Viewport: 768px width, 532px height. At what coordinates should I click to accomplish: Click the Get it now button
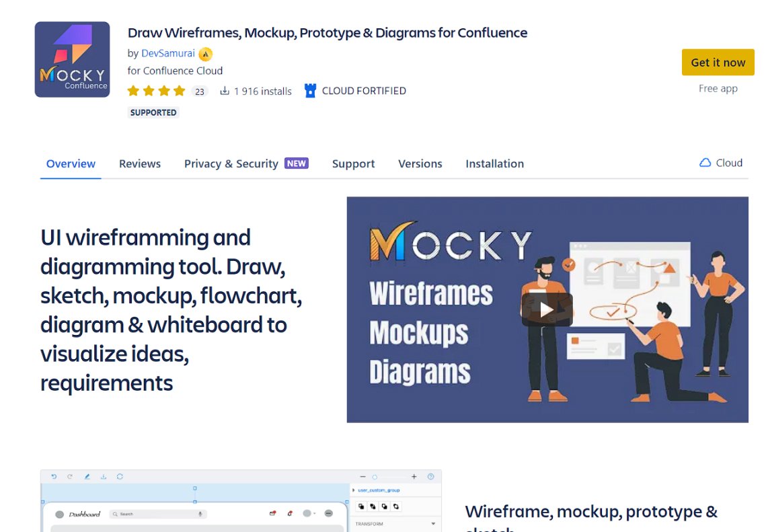pyautogui.click(x=718, y=63)
